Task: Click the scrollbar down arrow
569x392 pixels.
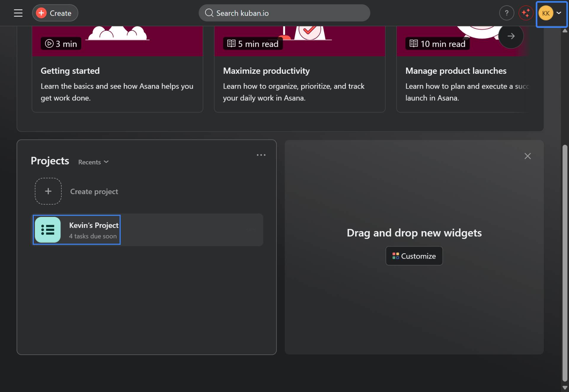Action: pos(565,388)
